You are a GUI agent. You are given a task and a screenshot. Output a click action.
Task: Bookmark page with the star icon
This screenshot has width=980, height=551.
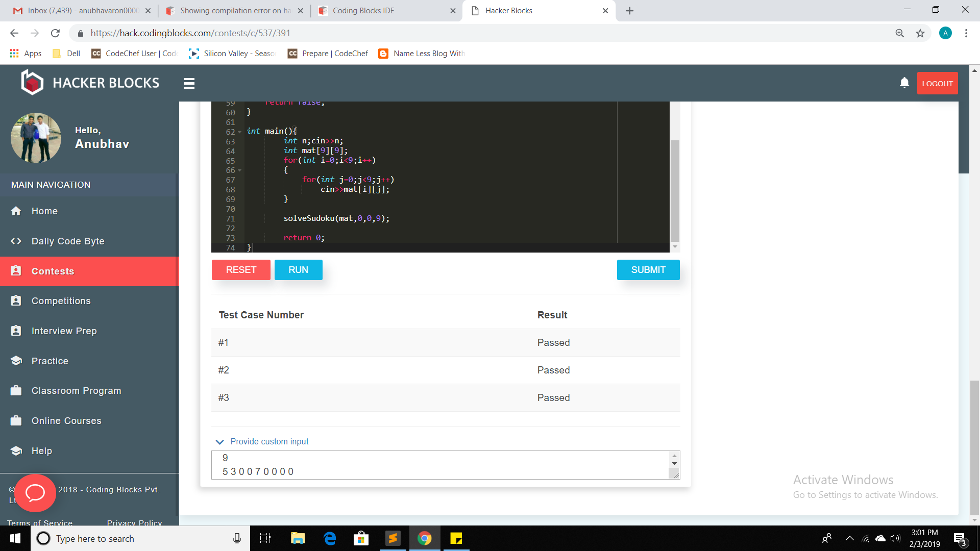click(920, 33)
